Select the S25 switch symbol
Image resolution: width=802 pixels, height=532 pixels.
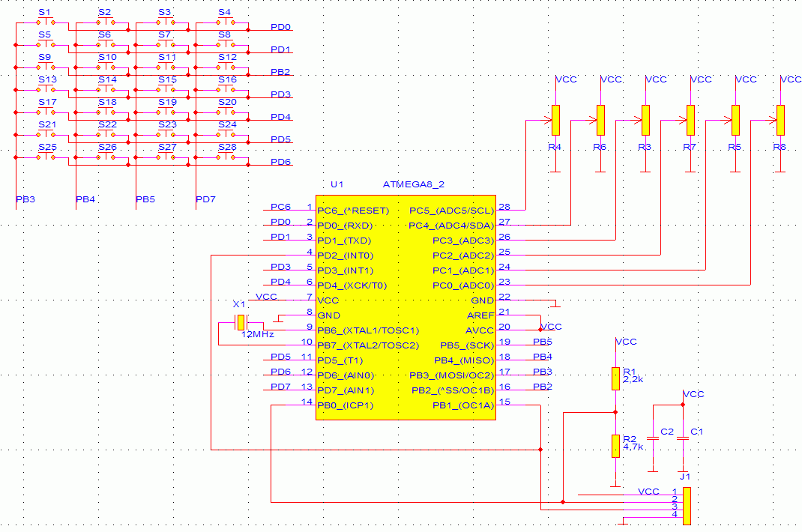tap(46, 157)
